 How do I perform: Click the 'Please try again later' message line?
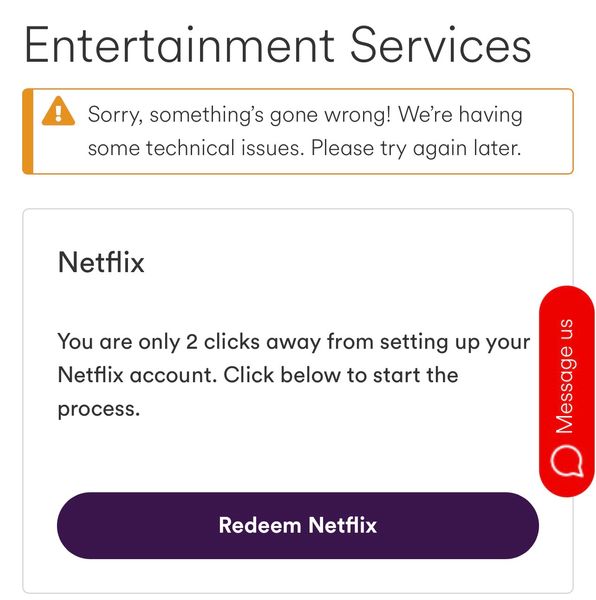coord(416,148)
